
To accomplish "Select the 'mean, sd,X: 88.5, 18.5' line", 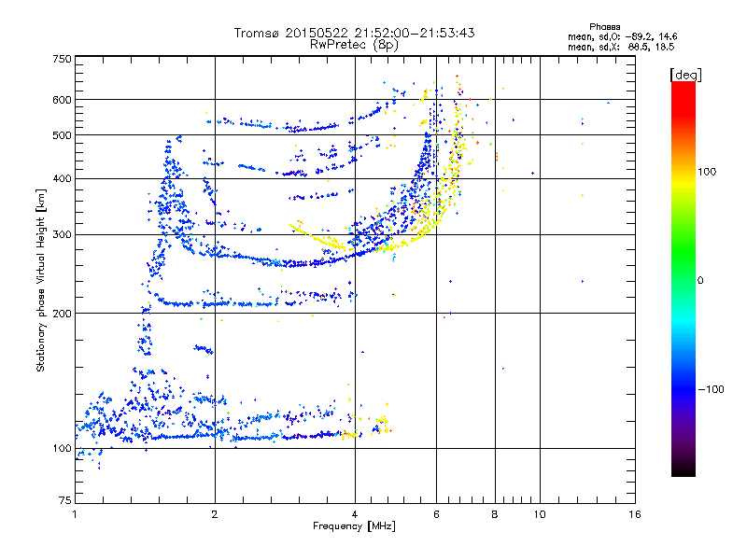I will (x=621, y=47).
